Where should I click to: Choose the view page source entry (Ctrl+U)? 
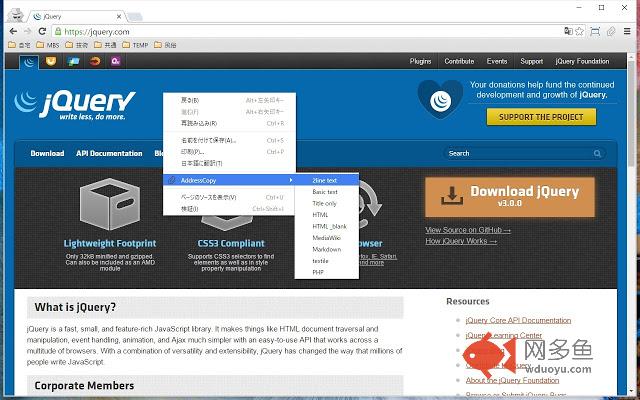coord(229,197)
